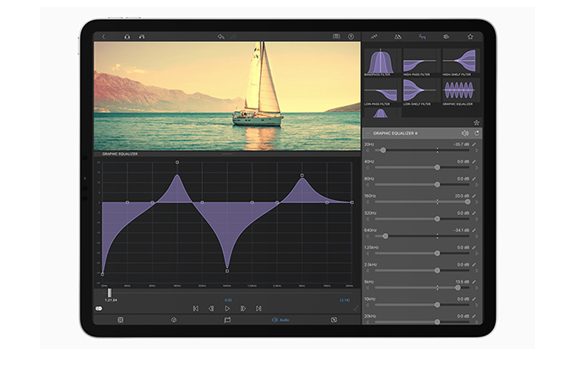This screenshot has height=373, width=580.
Task: Click the undo arrow in top toolbar
Action: pyautogui.click(x=221, y=37)
